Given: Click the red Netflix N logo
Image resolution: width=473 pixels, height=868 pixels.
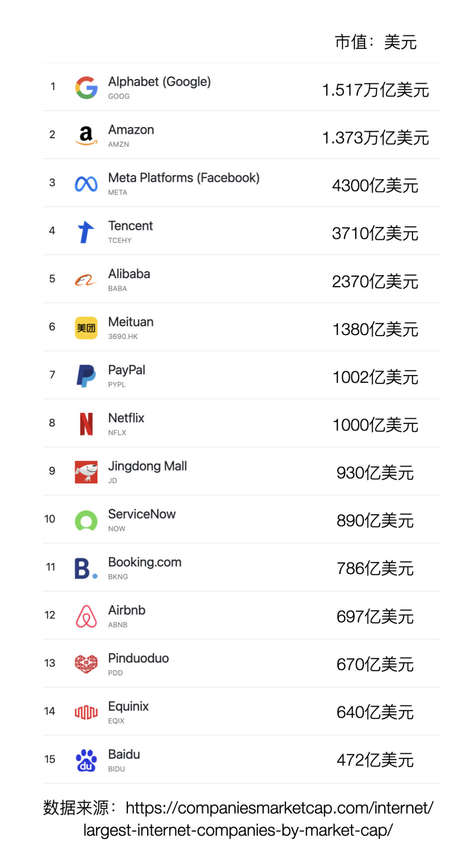Looking at the screenshot, I should 86,424.
